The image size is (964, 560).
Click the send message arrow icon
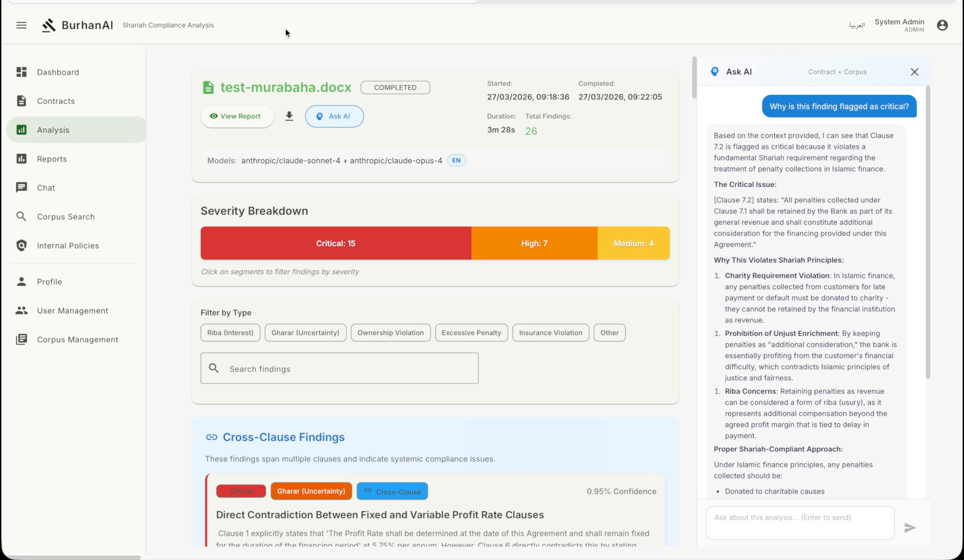[909, 527]
